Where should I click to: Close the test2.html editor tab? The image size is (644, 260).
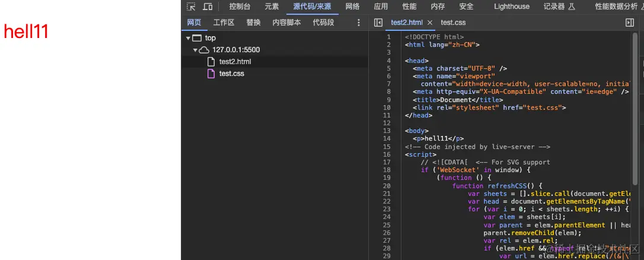click(430, 23)
